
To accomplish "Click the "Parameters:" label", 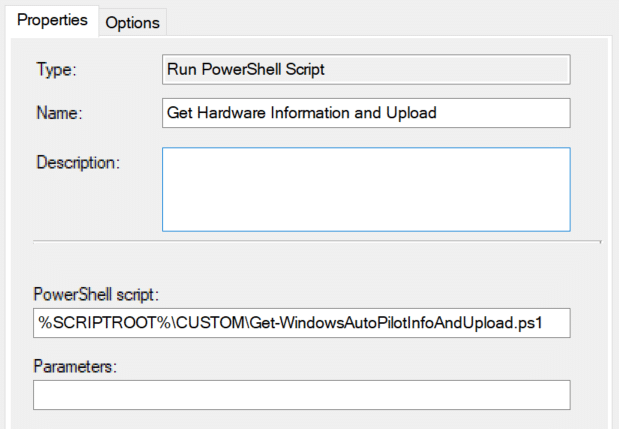I will tap(75, 367).
